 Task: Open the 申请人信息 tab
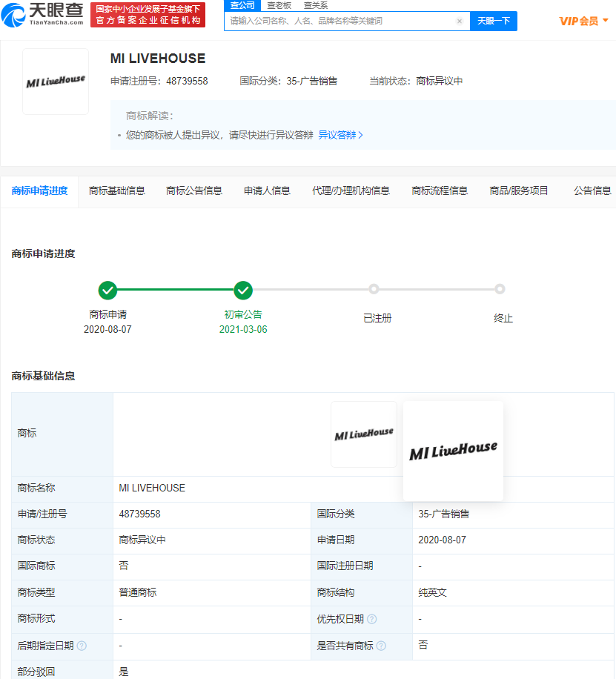pyautogui.click(x=267, y=191)
